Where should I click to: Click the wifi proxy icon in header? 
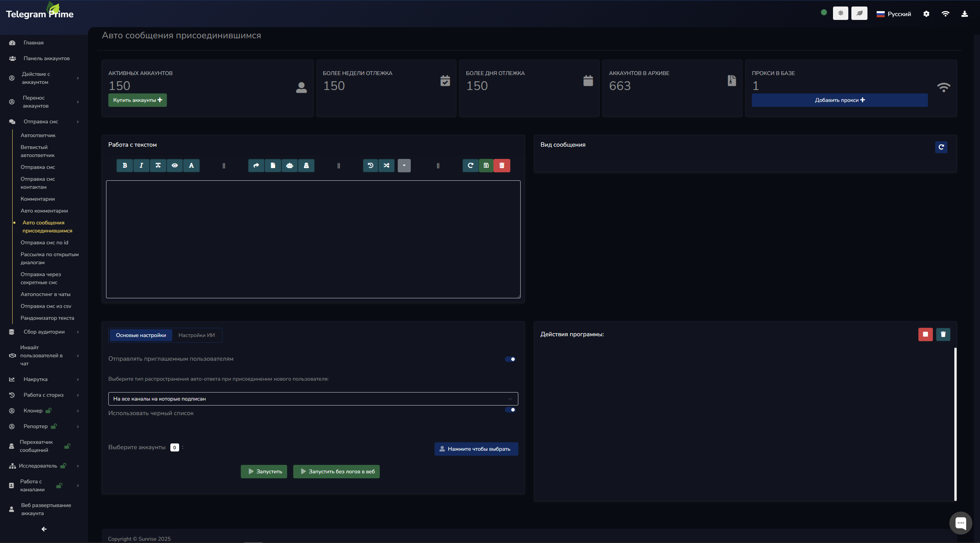pos(946,14)
